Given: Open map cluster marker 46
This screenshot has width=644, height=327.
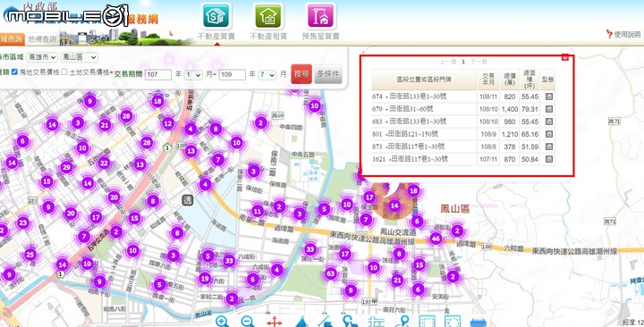Looking at the screenshot, I should coord(436,238).
